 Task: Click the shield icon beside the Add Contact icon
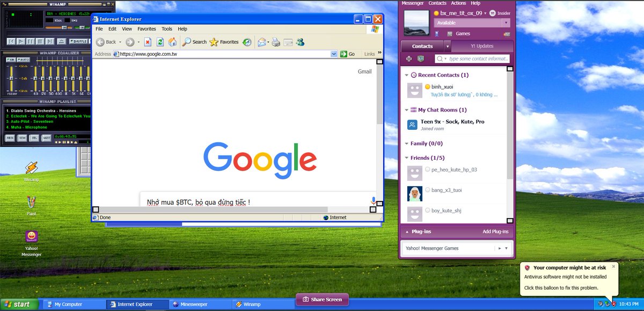421,58
